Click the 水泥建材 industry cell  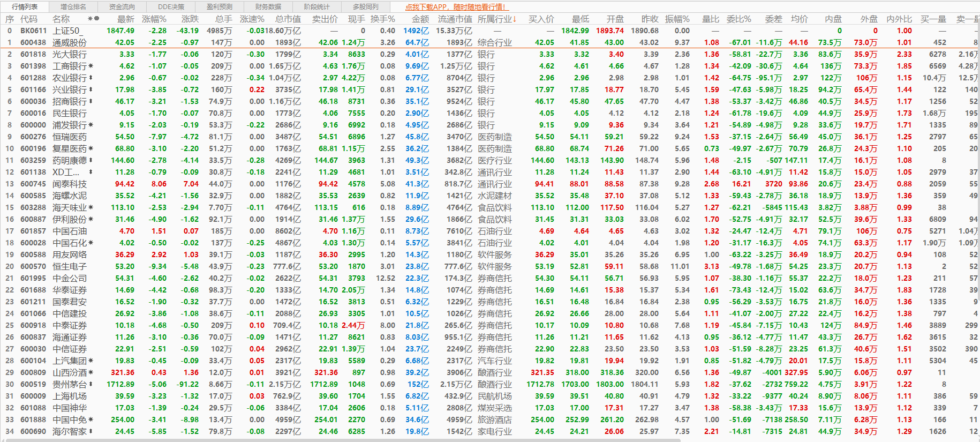495,196
